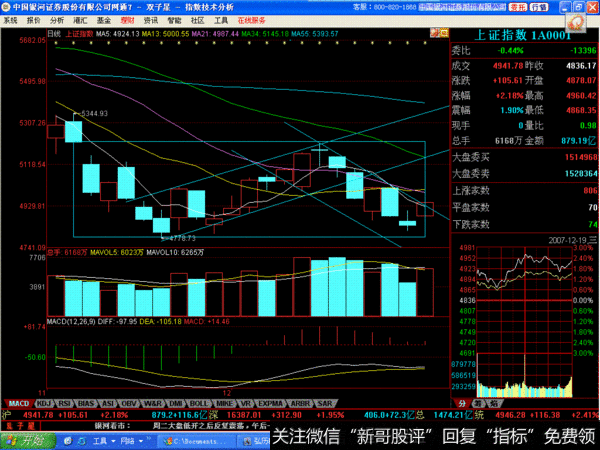600x450 pixels.
Task: Open the 报价 menu
Action: pos(33,20)
